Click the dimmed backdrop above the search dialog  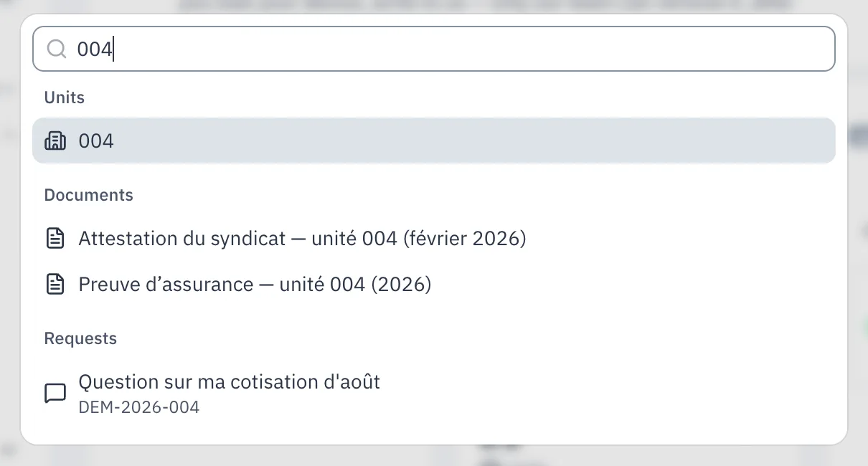(x=434, y=6)
